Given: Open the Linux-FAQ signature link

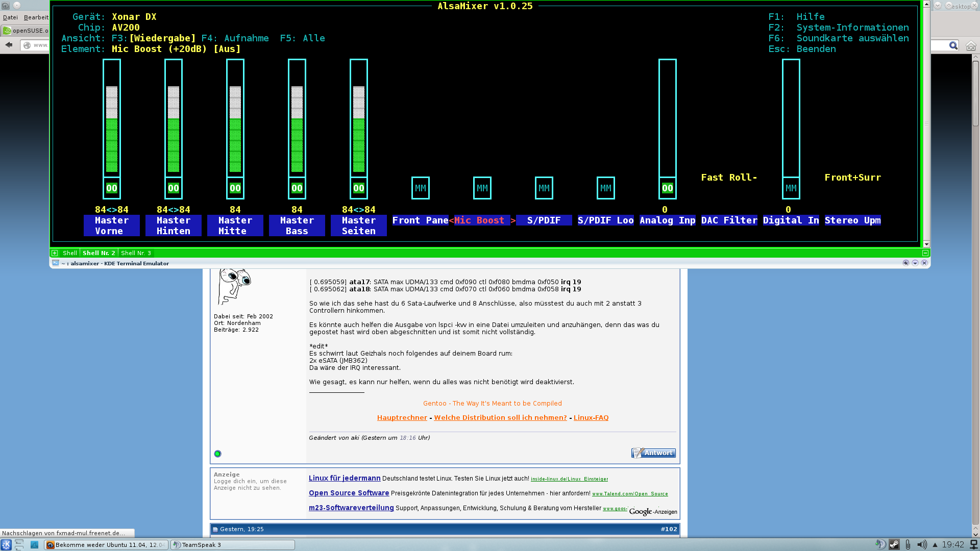Looking at the screenshot, I should 591,418.
